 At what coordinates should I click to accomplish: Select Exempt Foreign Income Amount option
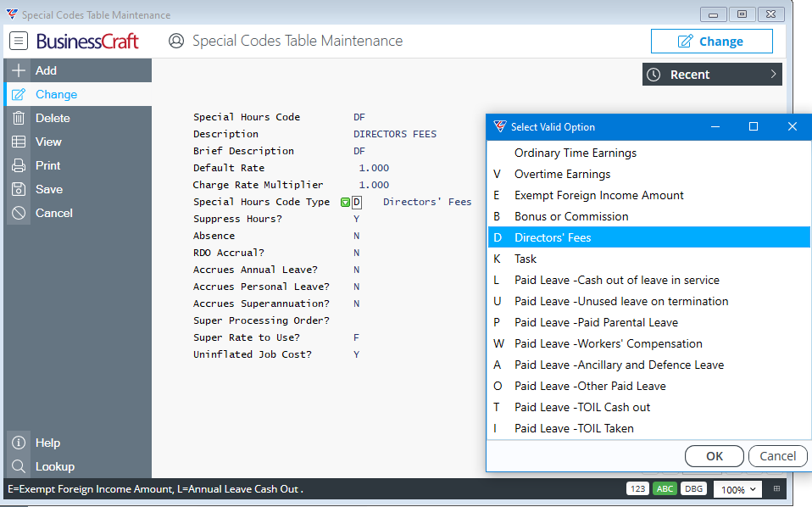pyautogui.click(x=649, y=195)
